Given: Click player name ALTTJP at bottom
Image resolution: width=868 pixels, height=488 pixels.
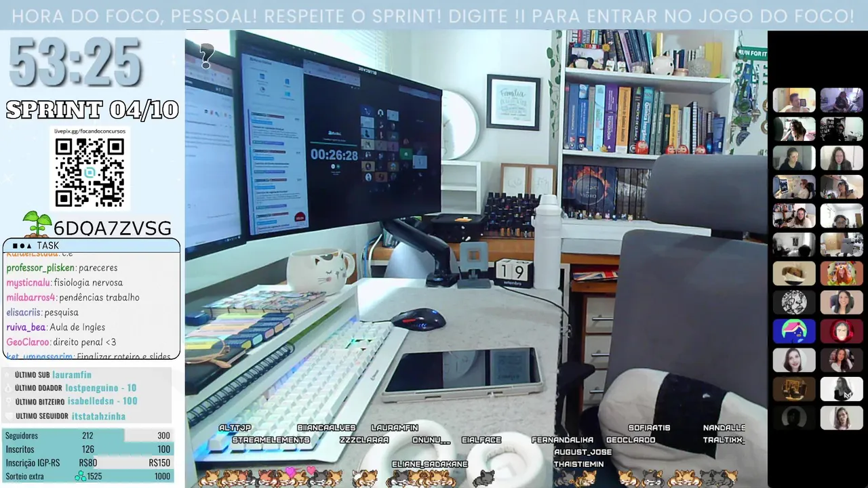Looking at the screenshot, I should (x=235, y=428).
